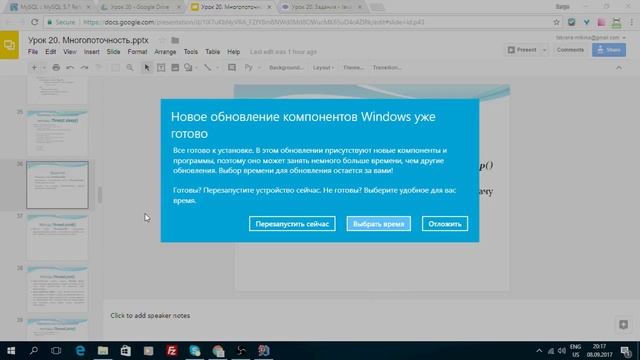Screen dimensions: 640x360
Task: Select slide 36 thumbnail
Action: pos(57,185)
